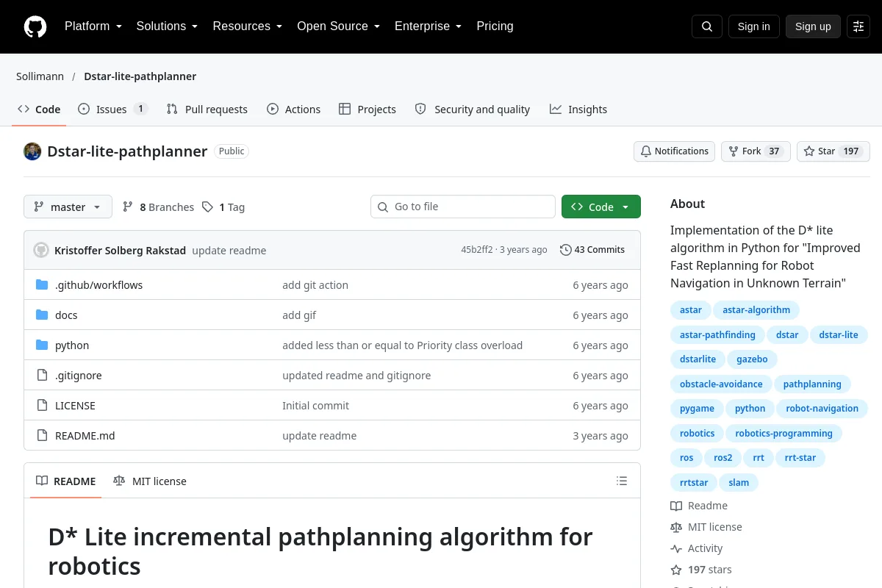This screenshot has height=588, width=882.
Task: Open commit hash 45b2ff2
Action: tap(477, 250)
